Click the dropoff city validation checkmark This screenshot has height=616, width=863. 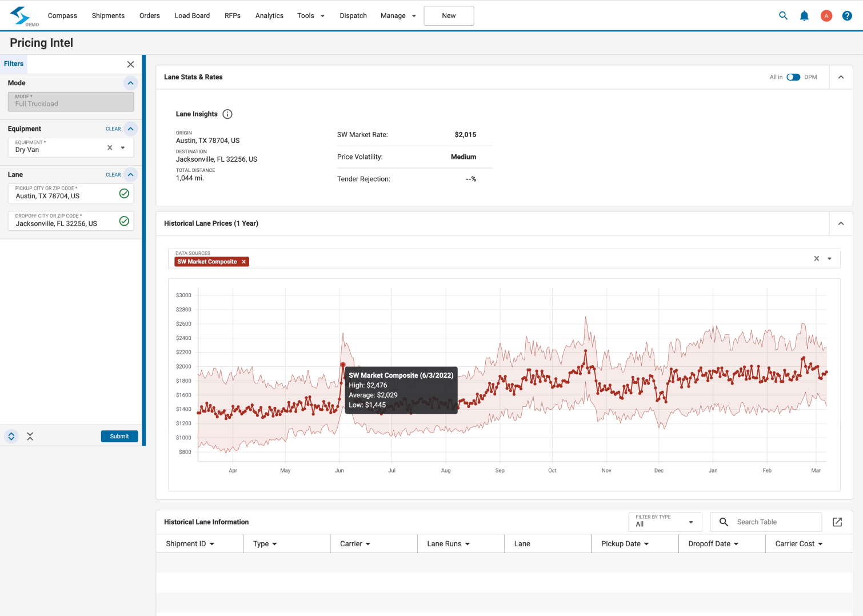tap(124, 221)
